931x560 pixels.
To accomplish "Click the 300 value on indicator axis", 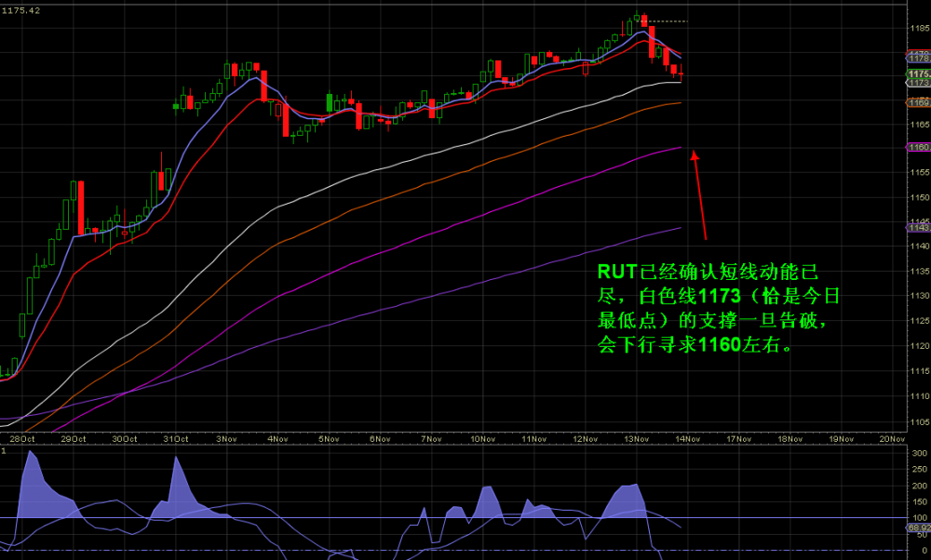I will coord(919,453).
